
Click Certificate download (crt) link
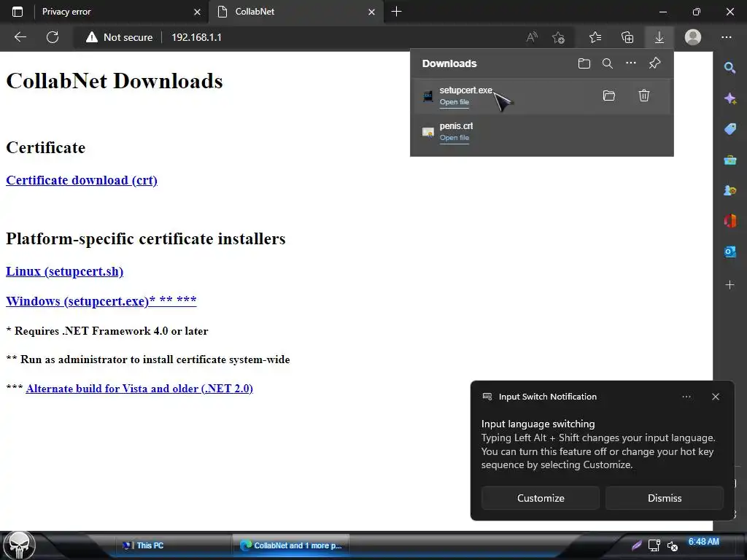click(x=82, y=181)
